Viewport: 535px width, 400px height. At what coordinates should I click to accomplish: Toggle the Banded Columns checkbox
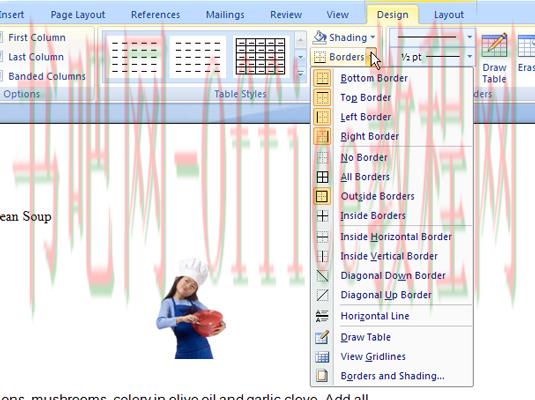pos(1,76)
